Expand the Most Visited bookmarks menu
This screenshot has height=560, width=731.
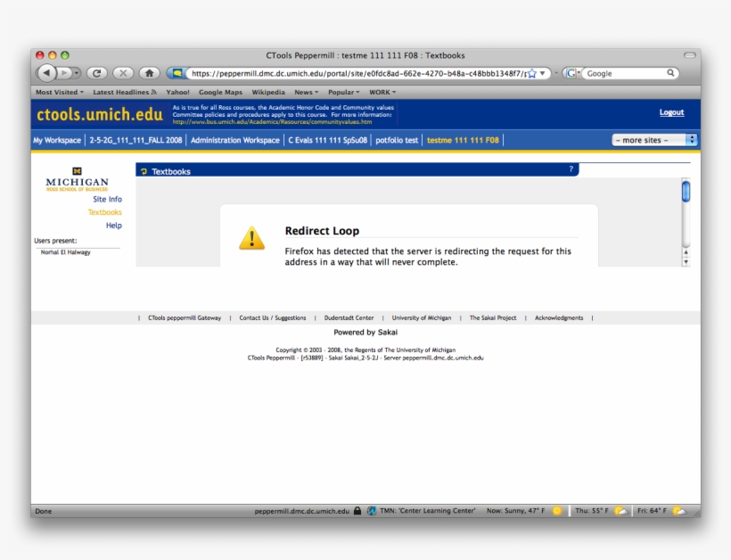point(59,92)
